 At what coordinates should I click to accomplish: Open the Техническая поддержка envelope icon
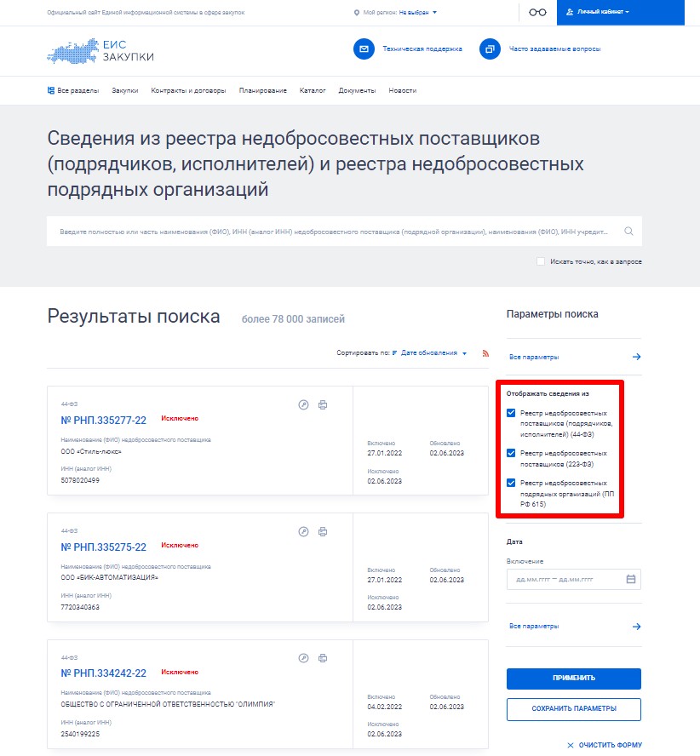click(x=364, y=49)
